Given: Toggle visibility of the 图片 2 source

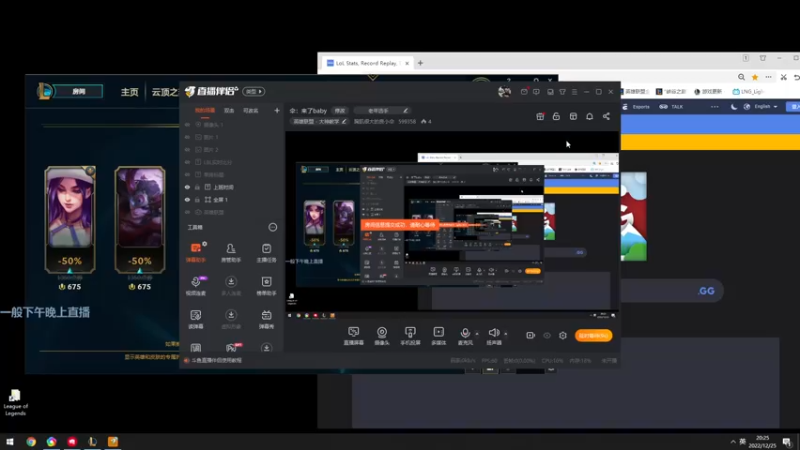Looking at the screenshot, I should [187, 149].
